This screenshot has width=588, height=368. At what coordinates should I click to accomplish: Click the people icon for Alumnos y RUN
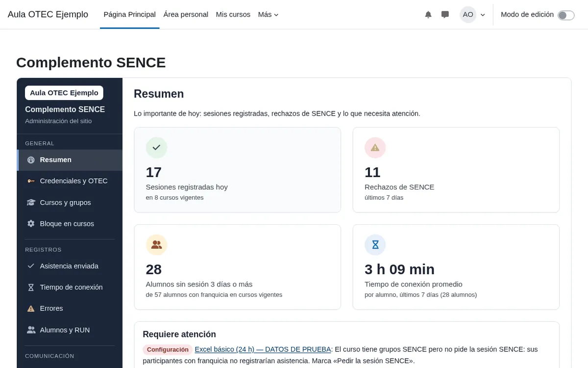(x=31, y=330)
